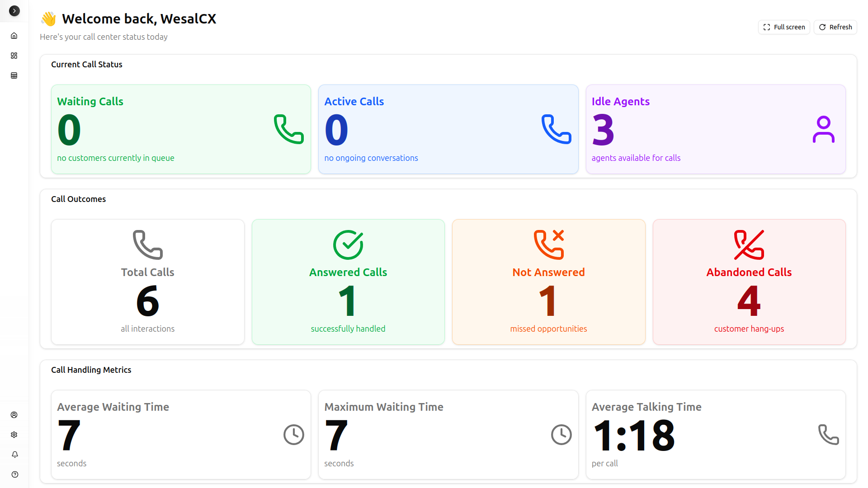
Task: Click the Average Talking Time phone icon
Action: [x=828, y=435]
